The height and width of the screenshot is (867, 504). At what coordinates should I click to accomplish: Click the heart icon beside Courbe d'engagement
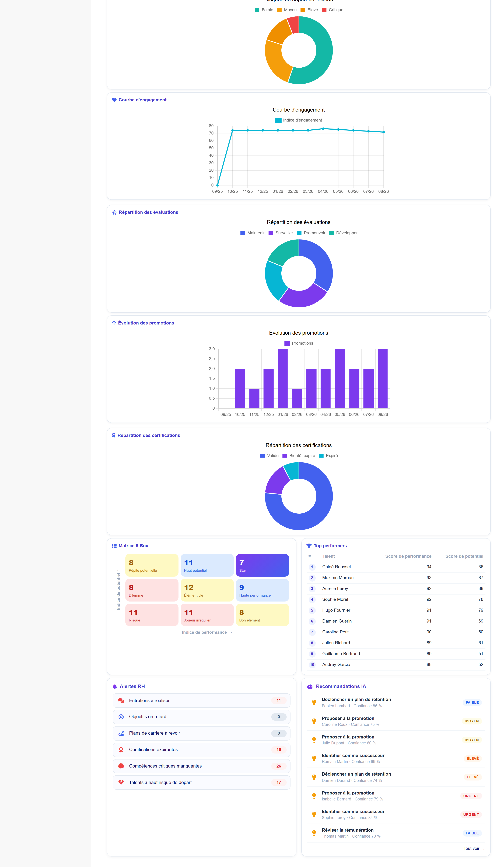coord(114,100)
